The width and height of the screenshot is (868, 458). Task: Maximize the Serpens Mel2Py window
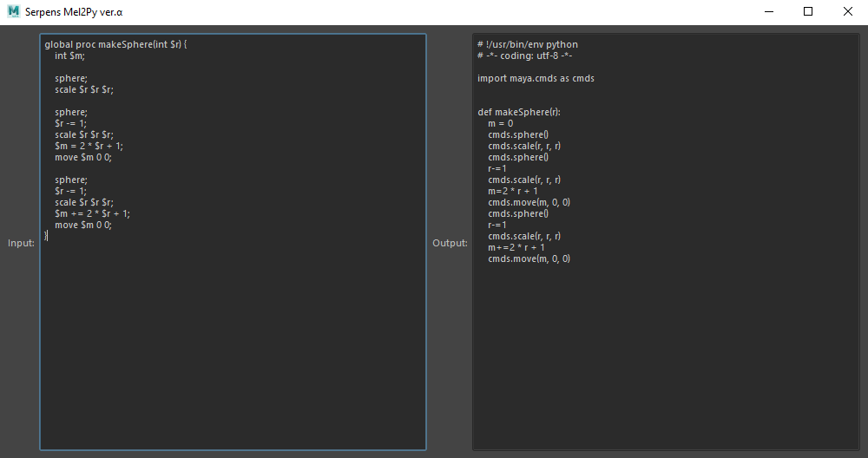point(808,12)
